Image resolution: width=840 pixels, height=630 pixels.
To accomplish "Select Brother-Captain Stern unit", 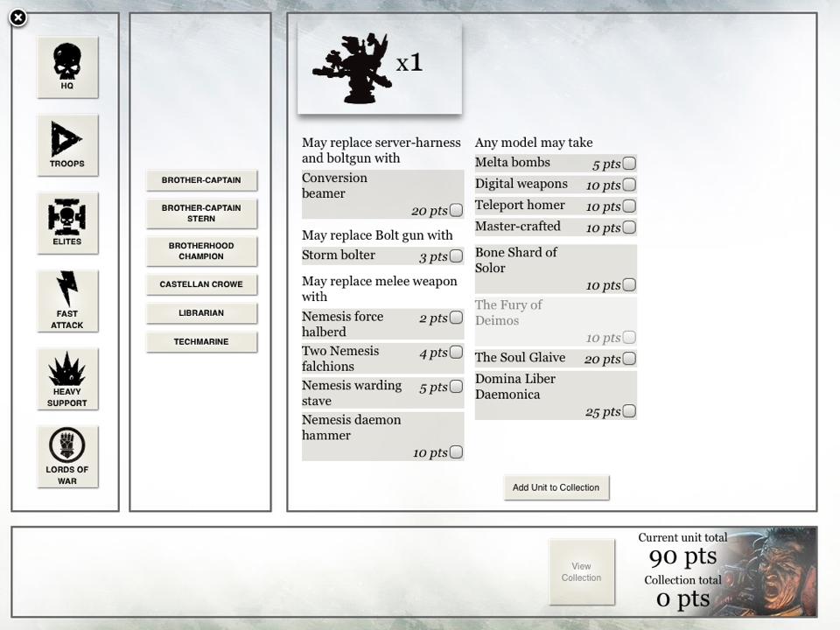I will pyautogui.click(x=201, y=213).
